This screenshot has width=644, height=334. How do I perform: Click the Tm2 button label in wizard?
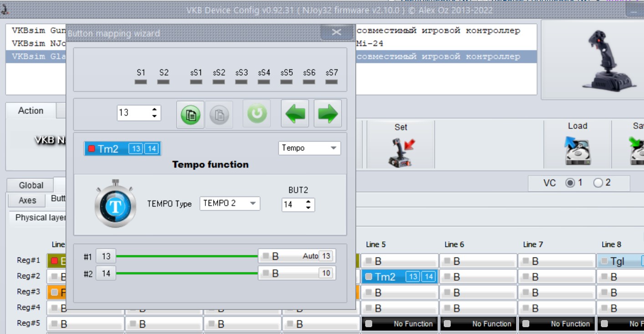[123, 149]
